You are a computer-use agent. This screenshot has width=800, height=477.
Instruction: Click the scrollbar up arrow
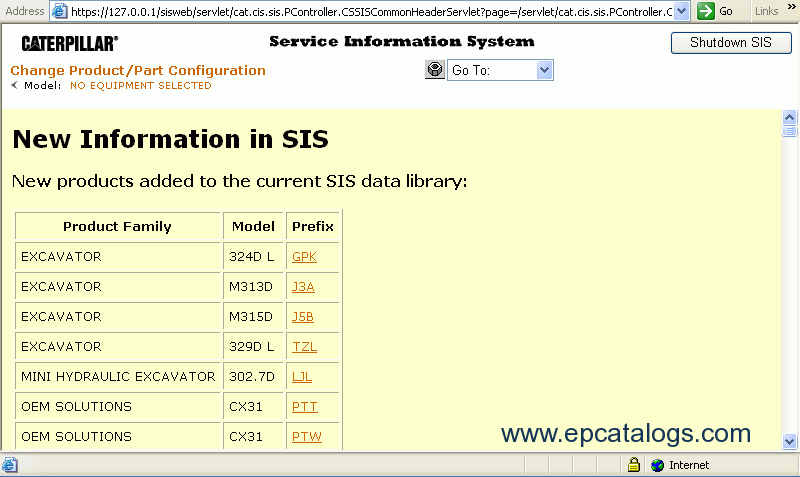pyautogui.click(x=789, y=117)
